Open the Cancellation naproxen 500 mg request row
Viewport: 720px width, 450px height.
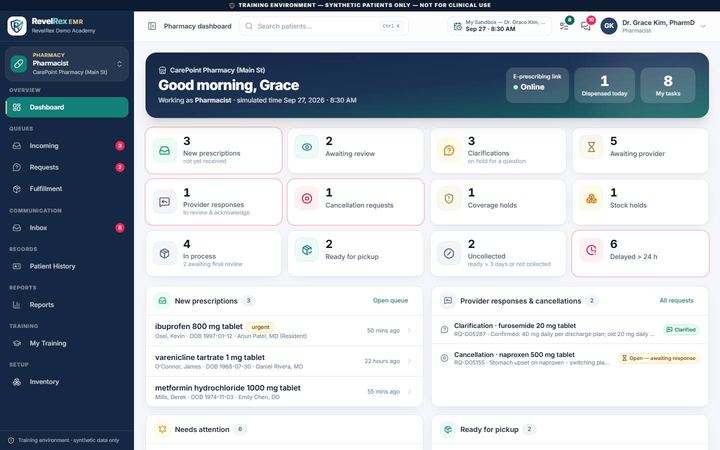(x=570, y=358)
